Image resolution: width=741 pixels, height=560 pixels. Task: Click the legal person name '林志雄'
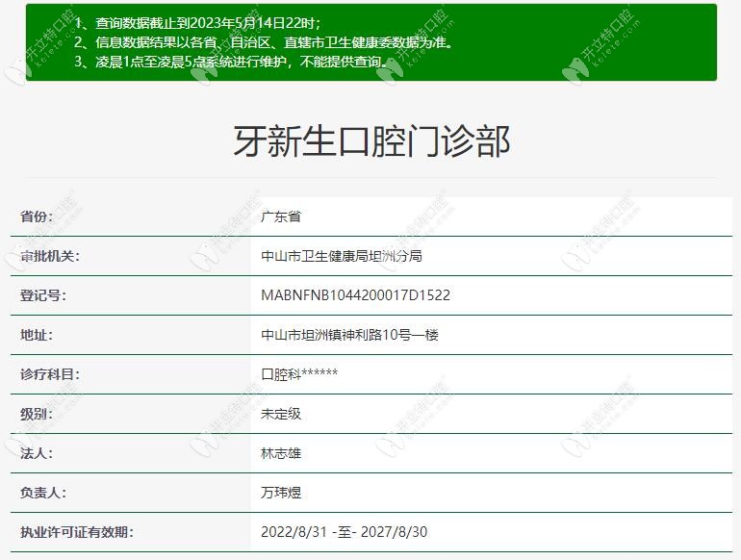coord(281,453)
